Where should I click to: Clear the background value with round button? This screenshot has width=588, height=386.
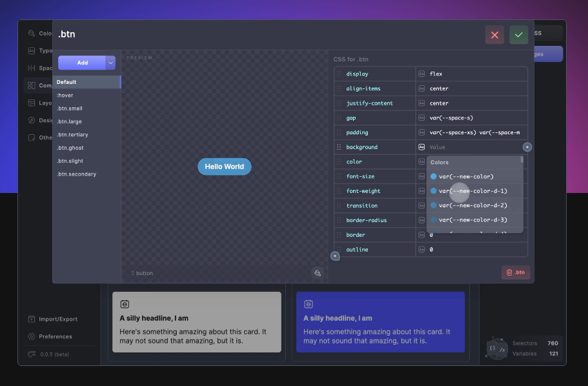click(527, 147)
